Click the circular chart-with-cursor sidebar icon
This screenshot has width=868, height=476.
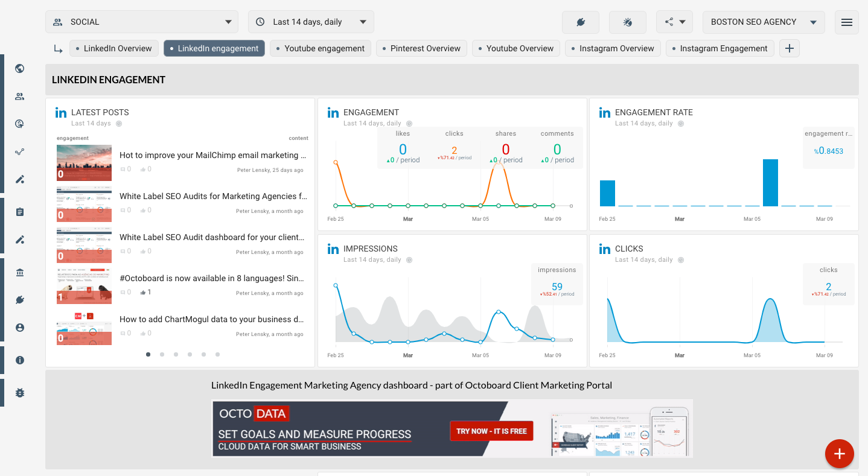point(20,124)
